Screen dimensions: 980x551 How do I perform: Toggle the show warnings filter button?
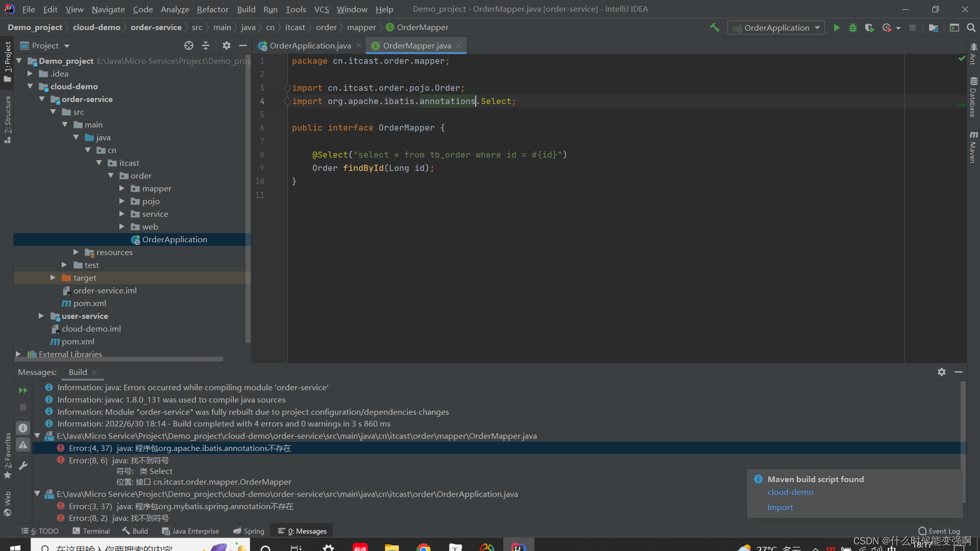23,445
